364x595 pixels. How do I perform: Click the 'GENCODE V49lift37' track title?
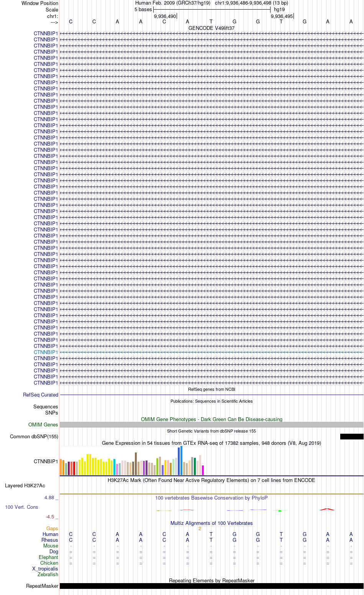212,28
